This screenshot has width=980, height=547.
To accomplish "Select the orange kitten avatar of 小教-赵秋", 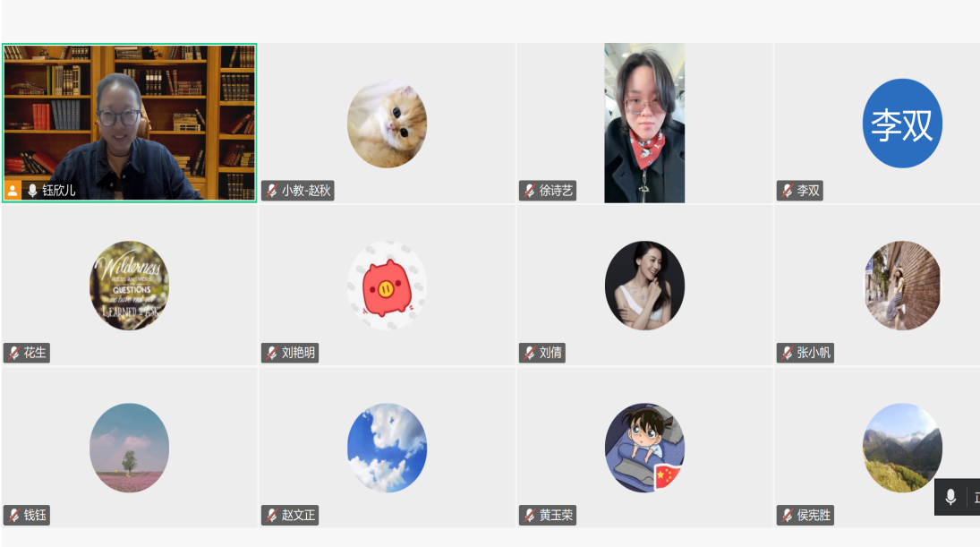I will tap(387, 124).
